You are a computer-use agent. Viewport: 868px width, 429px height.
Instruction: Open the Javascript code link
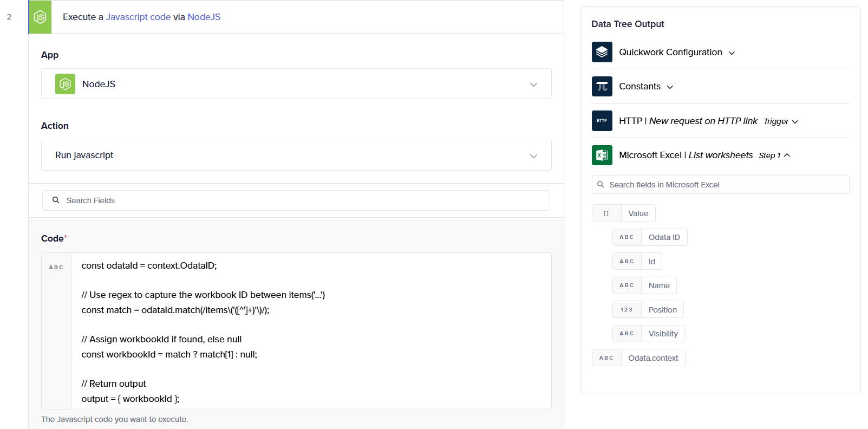(x=138, y=17)
